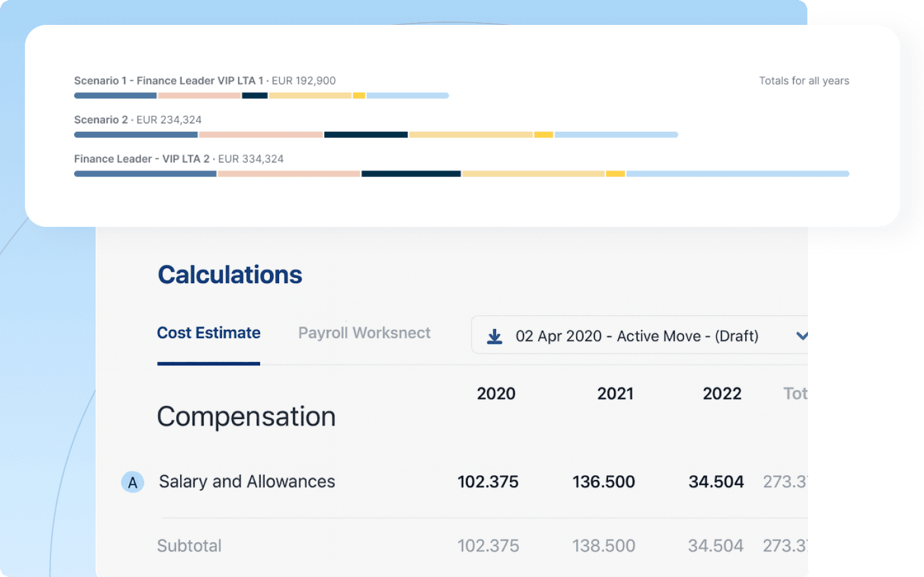This screenshot has width=924, height=577.
Task: Click the download icon in the move selector
Action: pos(495,336)
